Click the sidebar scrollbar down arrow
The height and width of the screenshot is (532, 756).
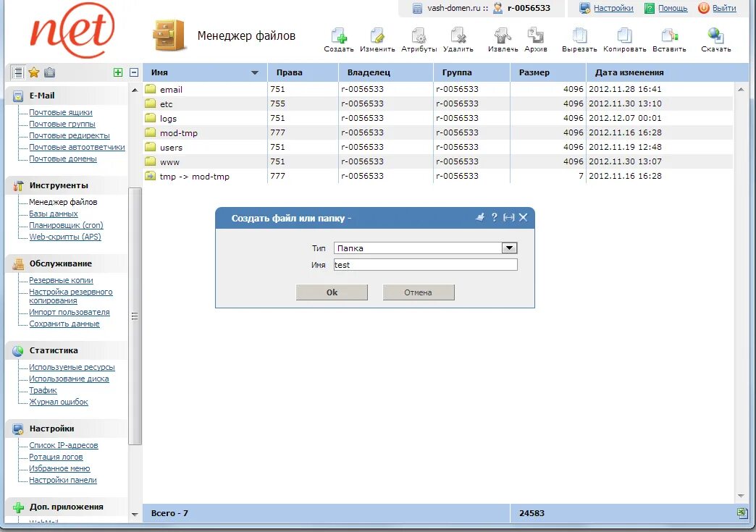[x=135, y=514]
